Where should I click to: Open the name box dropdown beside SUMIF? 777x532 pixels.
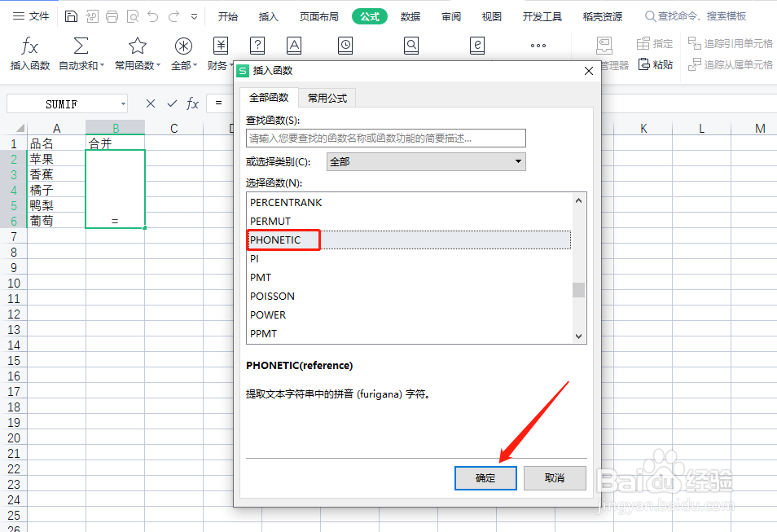pyautogui.click(x=125, y=103)
